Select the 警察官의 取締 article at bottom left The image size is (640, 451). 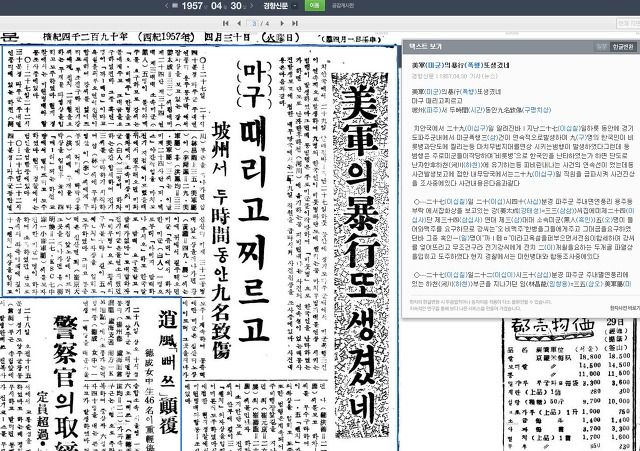65,382
